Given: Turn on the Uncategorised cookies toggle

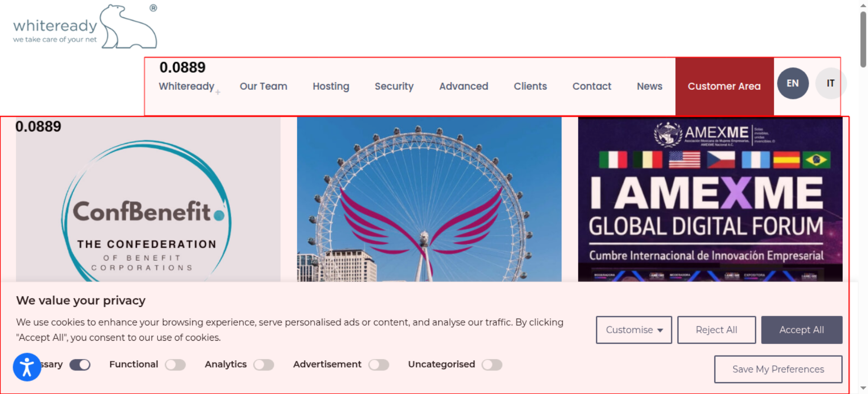Looking at the screenshot, I should coord(492,365).
